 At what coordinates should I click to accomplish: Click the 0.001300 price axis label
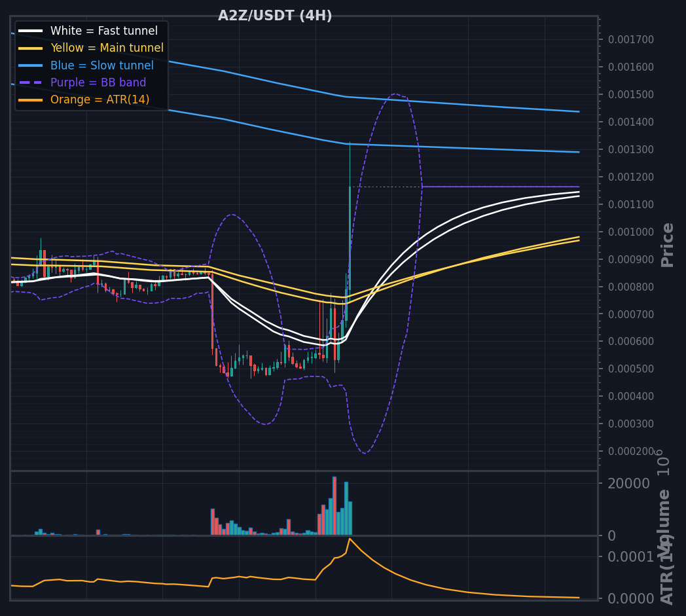tap(631, 150)
